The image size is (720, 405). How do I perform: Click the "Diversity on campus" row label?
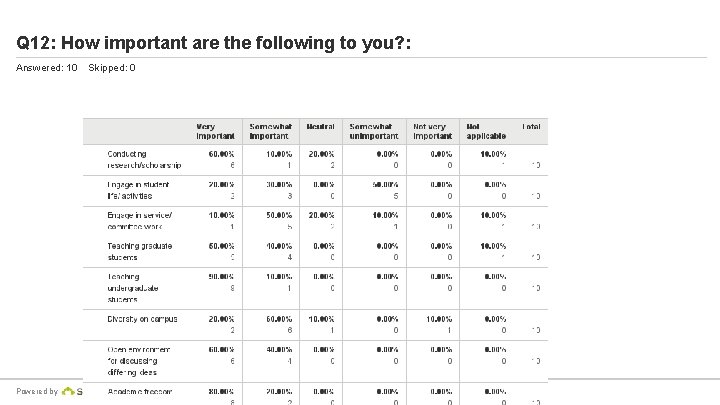142,319
